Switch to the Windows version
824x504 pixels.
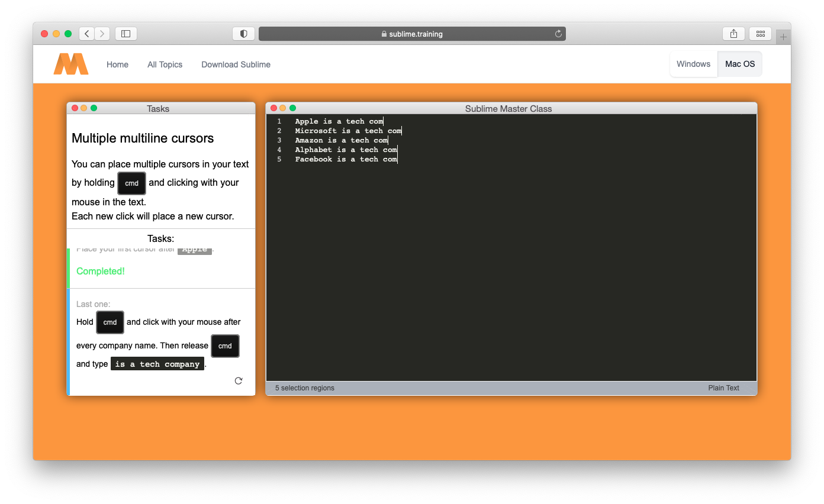click(693, 63)
